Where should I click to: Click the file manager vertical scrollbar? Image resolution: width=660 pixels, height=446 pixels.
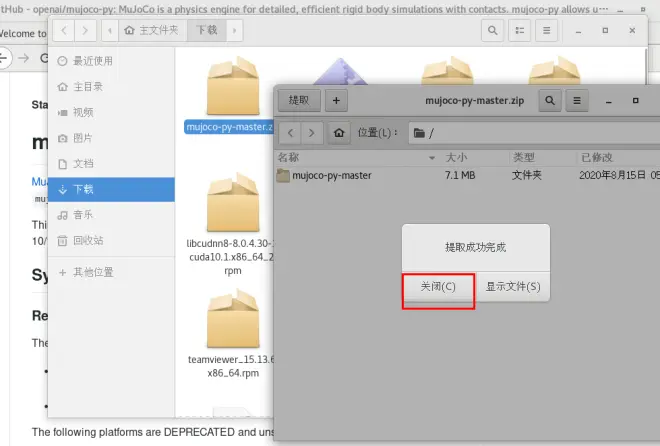[646, 65]
